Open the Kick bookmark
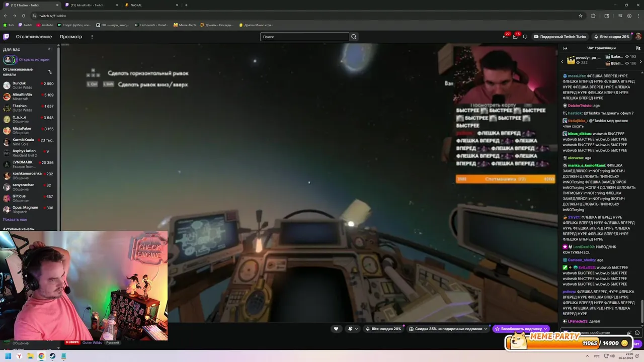This screenshot has width=644, height=362. tap(9, 25)
